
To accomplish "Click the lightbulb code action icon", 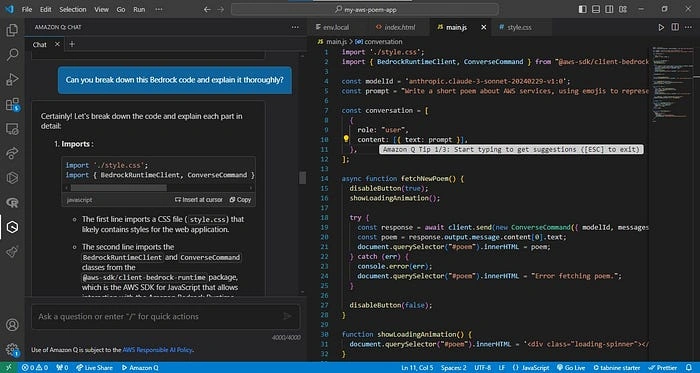I will pyautogui.click(x=346, y=139).
